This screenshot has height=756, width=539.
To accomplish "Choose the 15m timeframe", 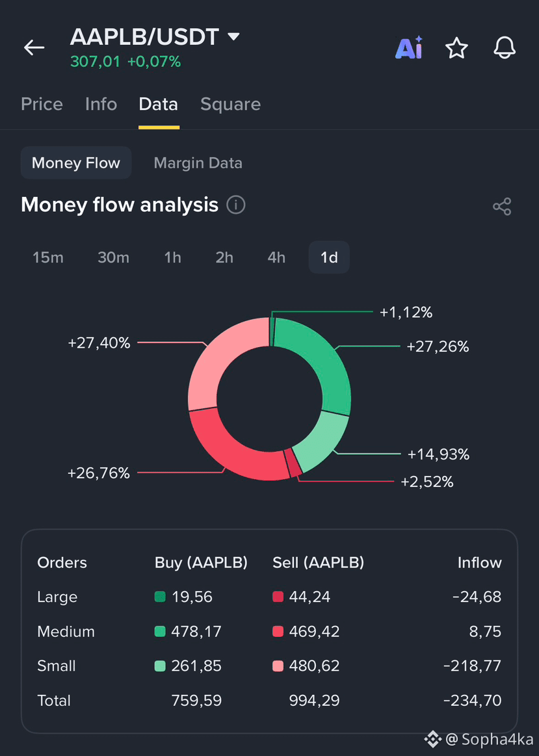I will [x=47, y=257].
